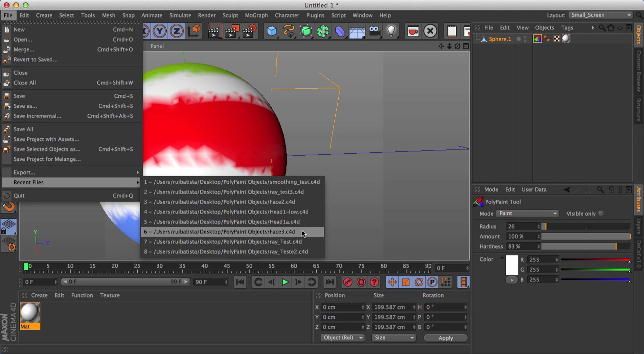Viewport: 644px width, 354px height.
Task: Click the white Color swatch
Action: coord(512,265)
